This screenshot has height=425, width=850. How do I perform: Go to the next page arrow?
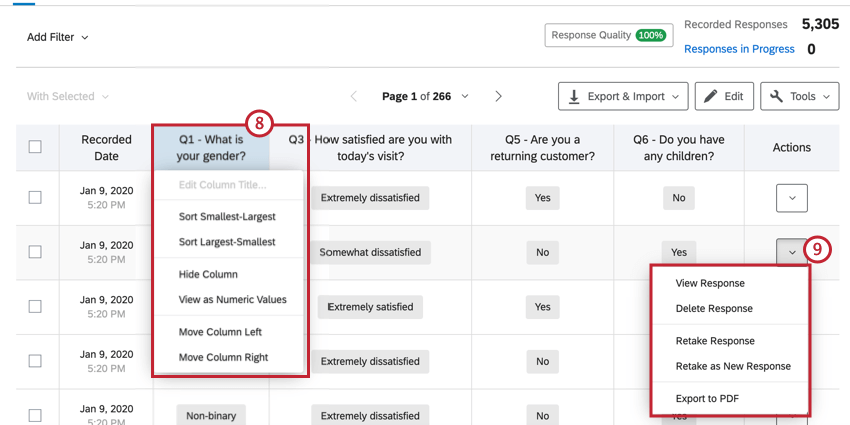(499, 96)
